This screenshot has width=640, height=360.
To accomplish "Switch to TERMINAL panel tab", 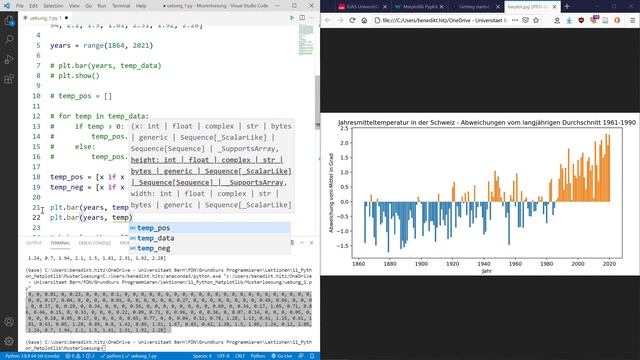I will tap(60, 243).
